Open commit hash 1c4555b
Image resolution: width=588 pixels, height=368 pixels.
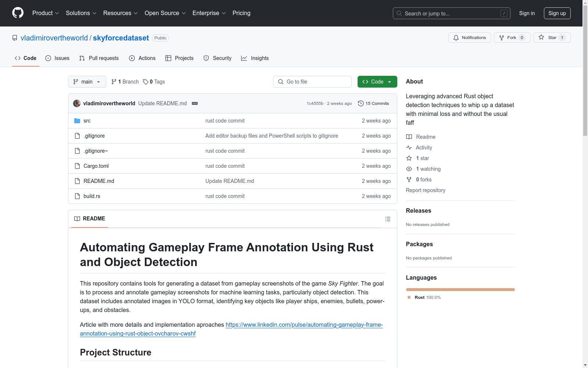(315, 103)
